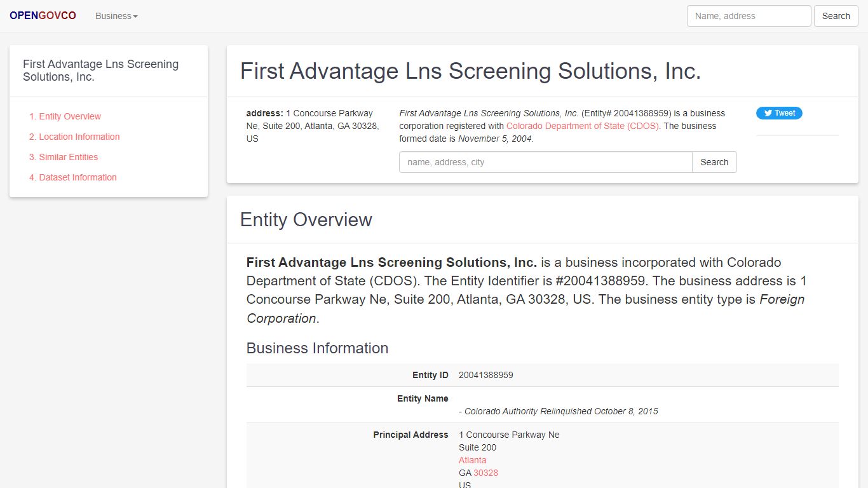The height and width of the screenshot is (488, 868).
Task: Focus the top 'Name, address' search field
Action: pos(749,16)
